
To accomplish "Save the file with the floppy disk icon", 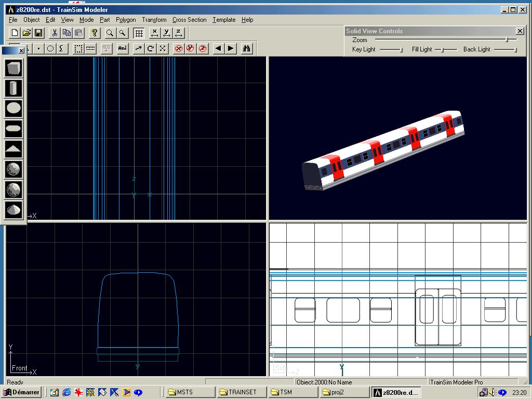I will (x=38, y=33).
